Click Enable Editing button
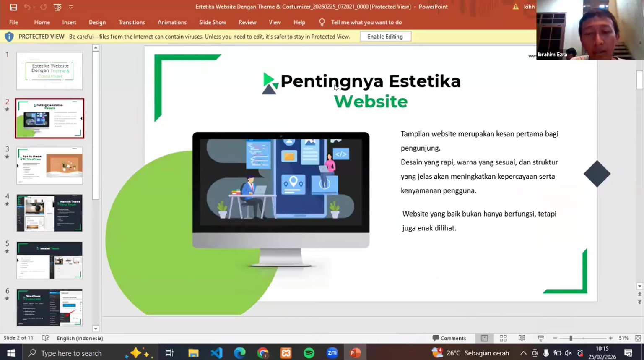Image resolution: width=644 pixels, height=360 pixels. point(385,37)
